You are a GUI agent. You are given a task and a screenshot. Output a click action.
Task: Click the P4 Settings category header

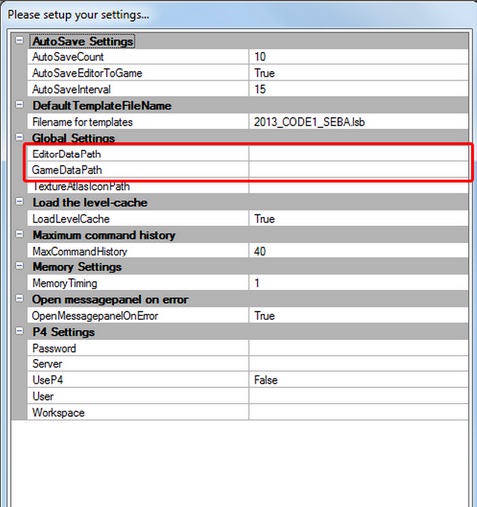[x=63, y=332]
